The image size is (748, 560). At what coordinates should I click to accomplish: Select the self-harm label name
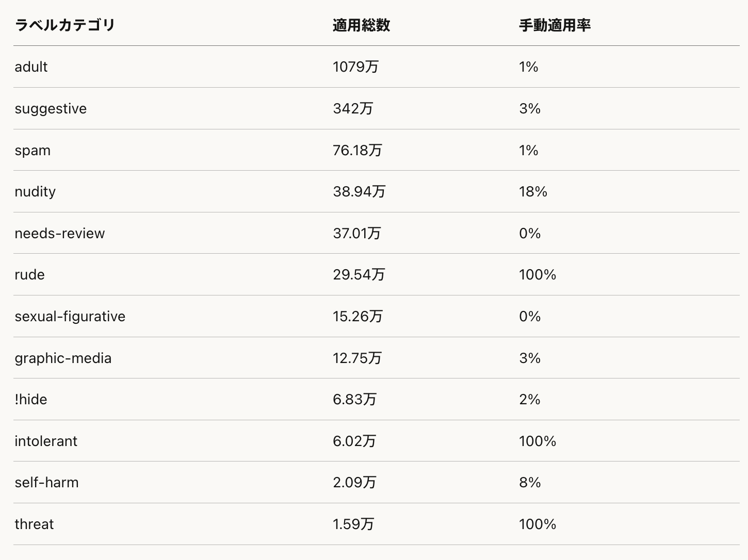pos(46,482)
